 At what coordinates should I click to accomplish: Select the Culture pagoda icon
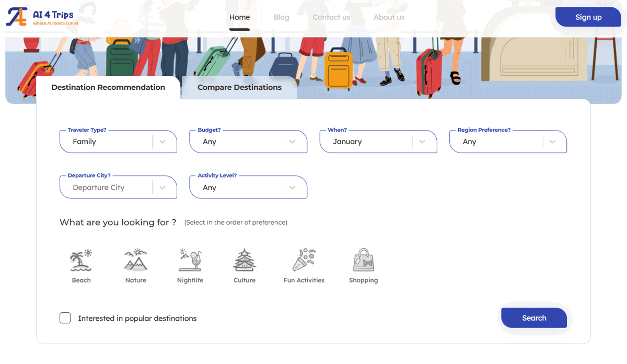(245, 260)
